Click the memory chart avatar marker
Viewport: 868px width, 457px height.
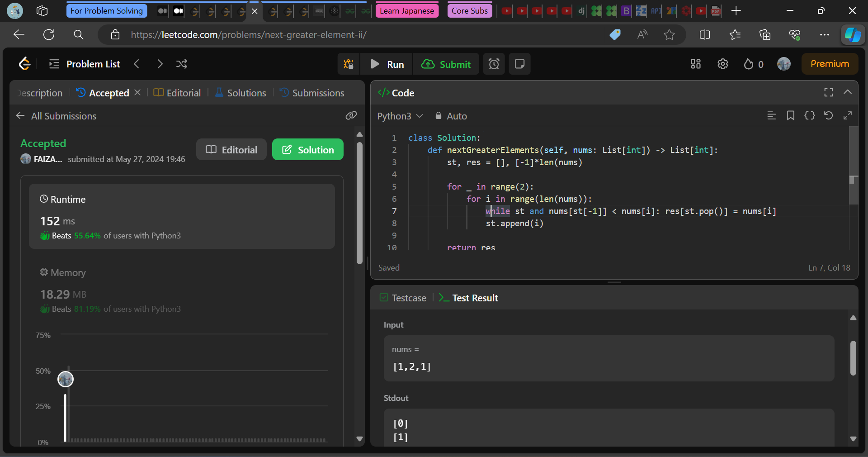click(x=66, y=379)
